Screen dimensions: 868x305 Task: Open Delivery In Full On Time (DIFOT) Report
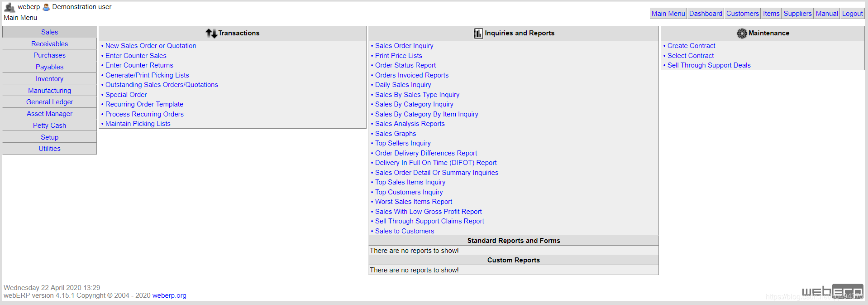(436, 163)
